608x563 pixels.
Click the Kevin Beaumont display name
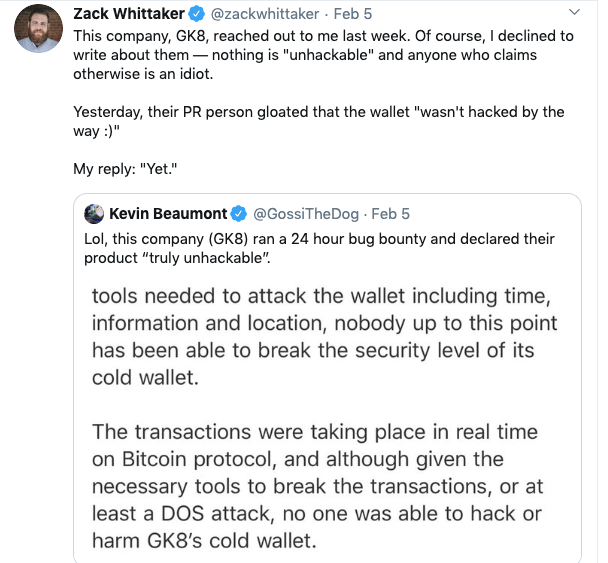169,214
